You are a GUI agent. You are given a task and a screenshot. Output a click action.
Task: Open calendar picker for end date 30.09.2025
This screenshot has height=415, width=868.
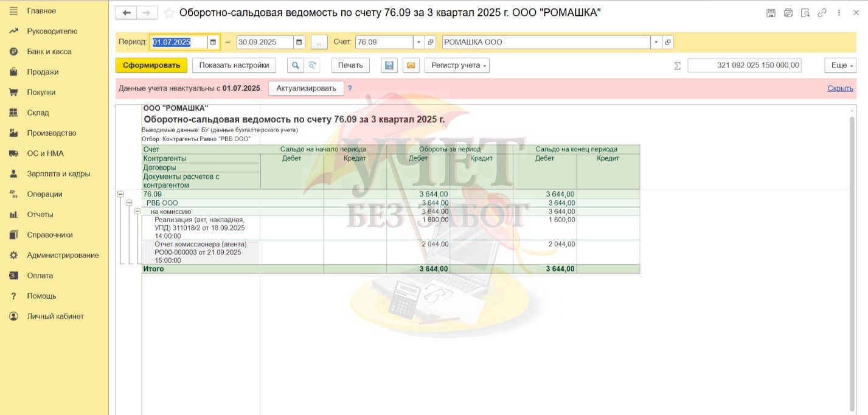(299, 42)
